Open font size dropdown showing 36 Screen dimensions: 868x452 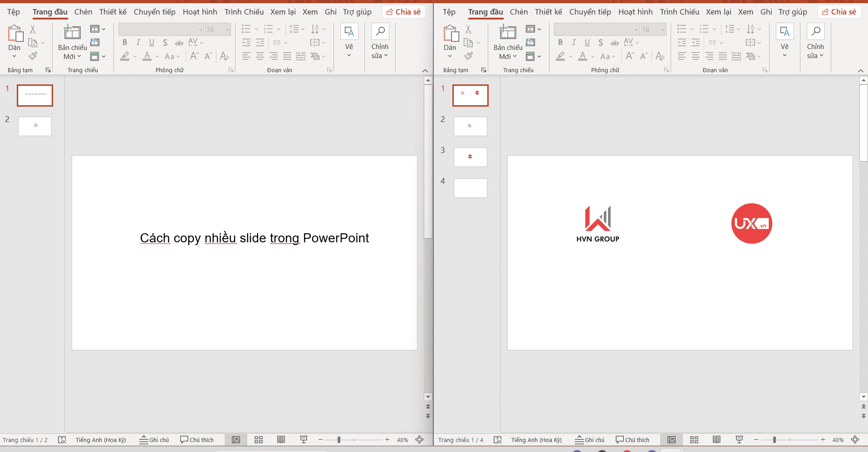pyautogui.click(x=227, y=29)
